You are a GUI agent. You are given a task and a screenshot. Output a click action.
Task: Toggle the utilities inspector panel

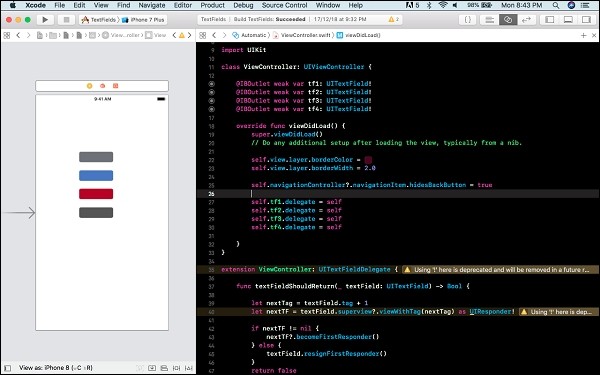[x=586, y=20]
